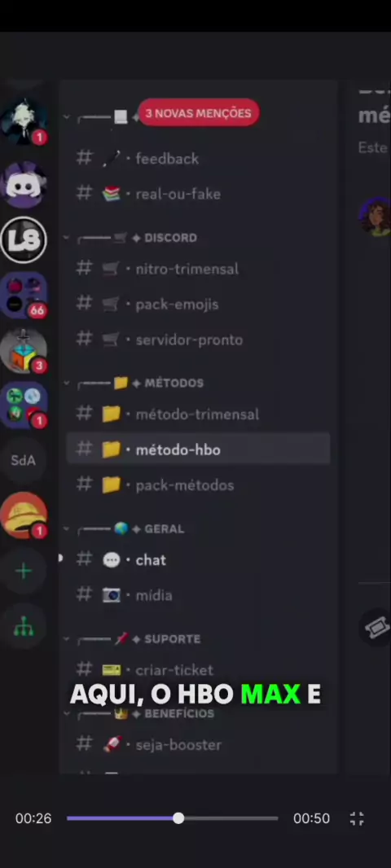Click the video progress slider handle
This screenshot has height=868, width=391.
(178, 818)
